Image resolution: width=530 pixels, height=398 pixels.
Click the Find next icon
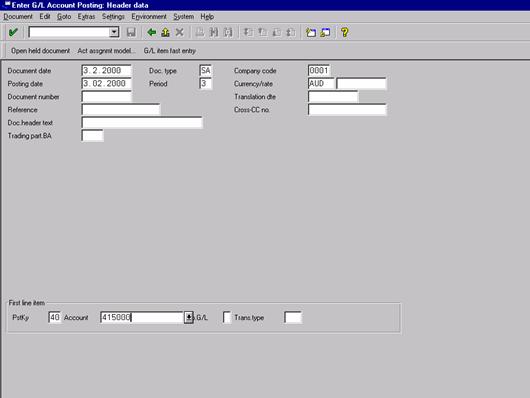(228, 32)
